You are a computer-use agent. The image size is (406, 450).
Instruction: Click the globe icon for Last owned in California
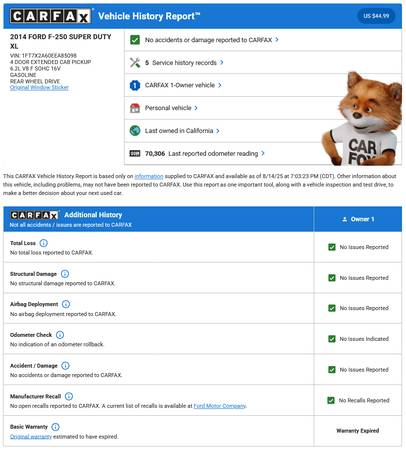click(x=135, y=131)
